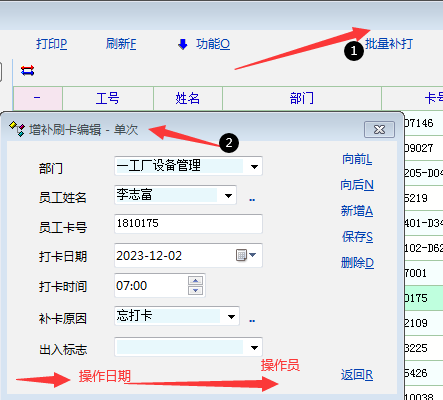The width and height of the screenshot is (443, 400).
Task: Decrease 打卡时间 with down spinner
Action: 195,290
